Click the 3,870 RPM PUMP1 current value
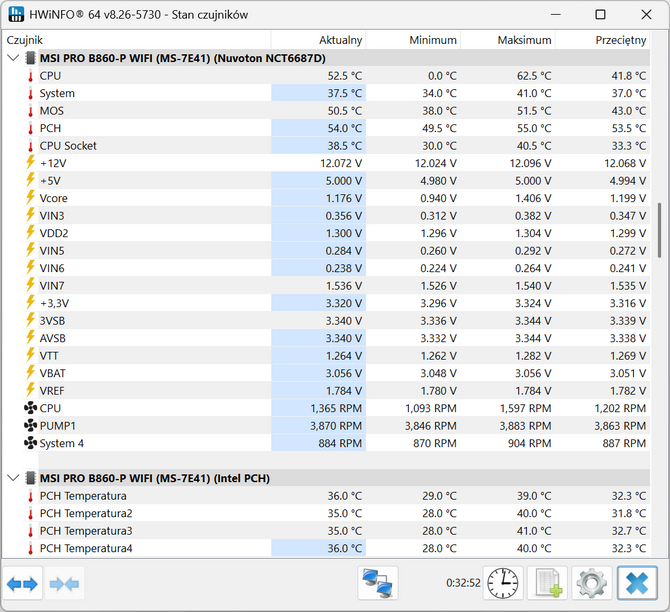Image resolution: width=670 pixels, height=612 pixels. [x=336, y=426]
